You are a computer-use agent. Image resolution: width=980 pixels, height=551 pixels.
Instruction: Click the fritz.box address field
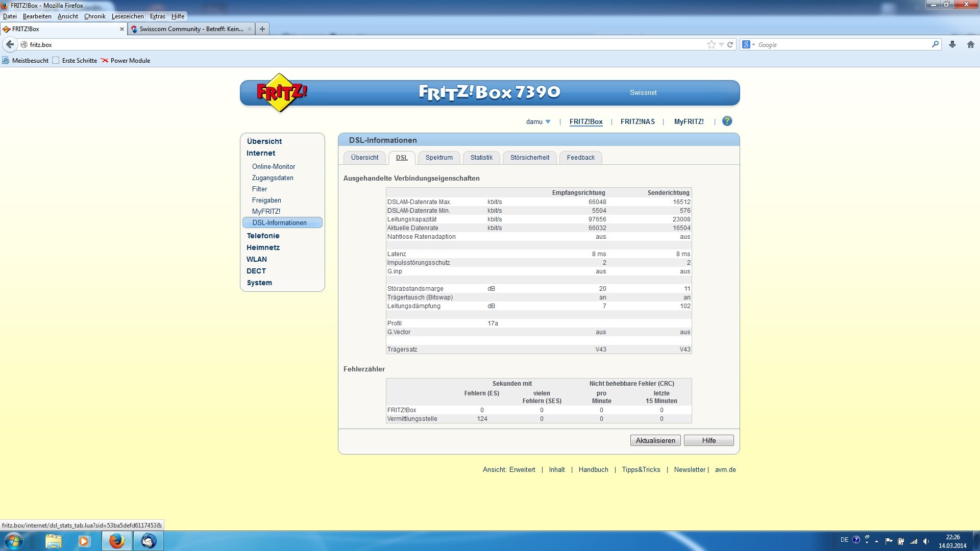[357, 44]
